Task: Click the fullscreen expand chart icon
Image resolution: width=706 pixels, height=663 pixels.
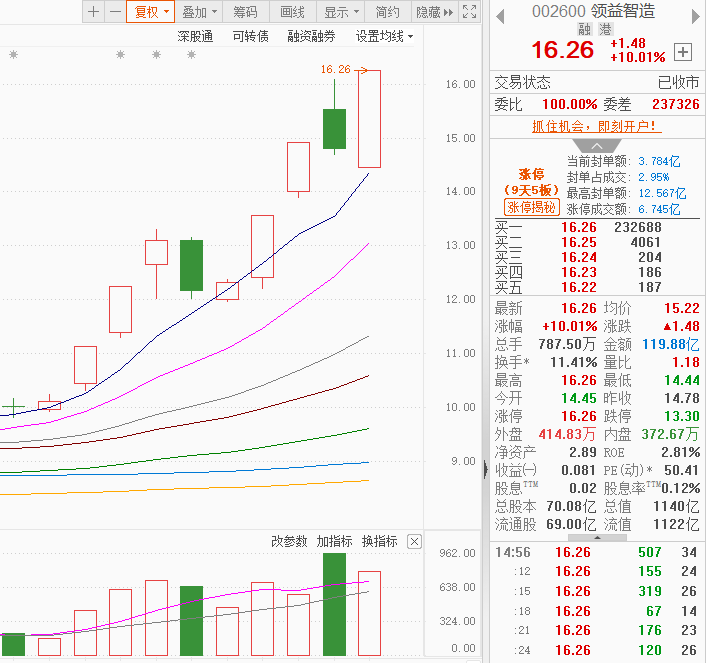Action: (470, 12)
